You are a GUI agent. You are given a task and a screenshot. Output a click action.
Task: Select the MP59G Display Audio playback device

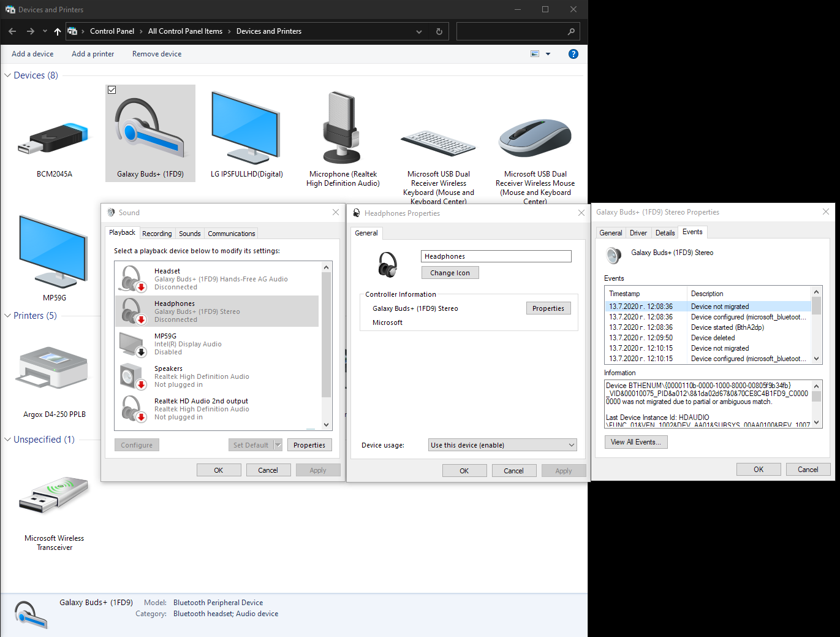(x=217, y=344)
